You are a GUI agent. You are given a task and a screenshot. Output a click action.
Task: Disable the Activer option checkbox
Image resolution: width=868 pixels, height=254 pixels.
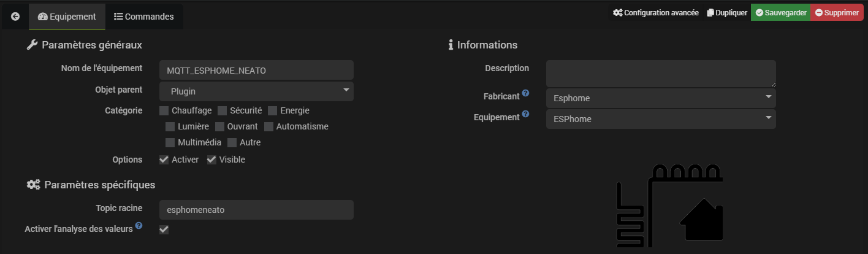(164, 160)
